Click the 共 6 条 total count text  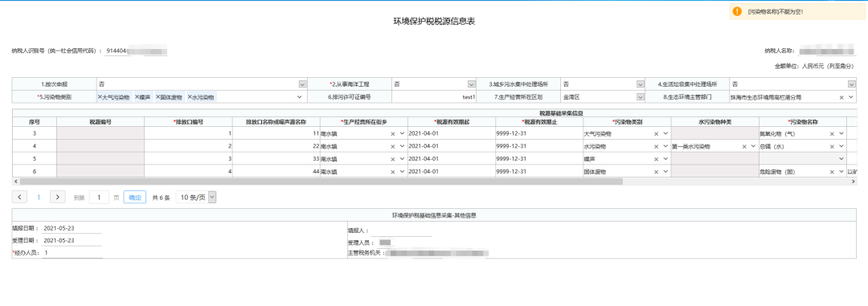pyautogui.click(x=161, y=198)
